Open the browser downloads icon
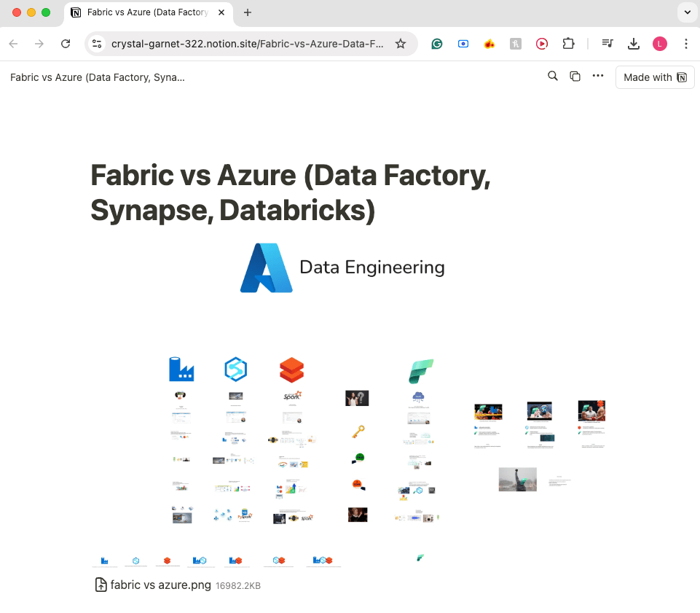700x613 pixels. 634,44
